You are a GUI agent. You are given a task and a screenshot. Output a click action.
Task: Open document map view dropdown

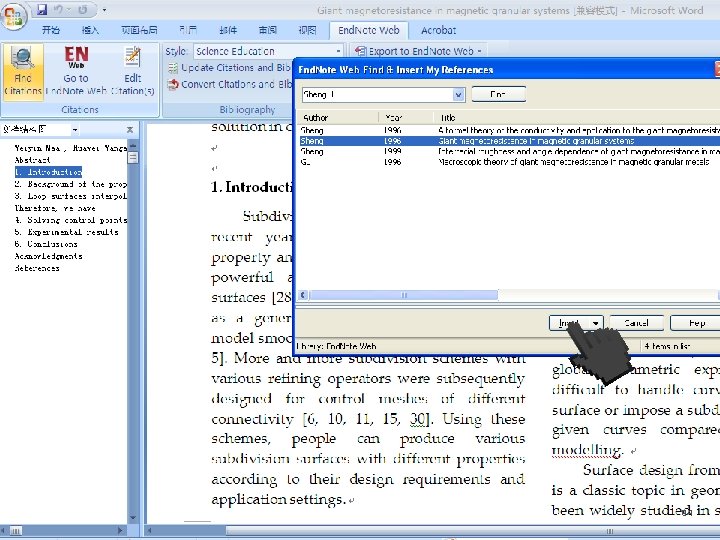tap(75, 130)
